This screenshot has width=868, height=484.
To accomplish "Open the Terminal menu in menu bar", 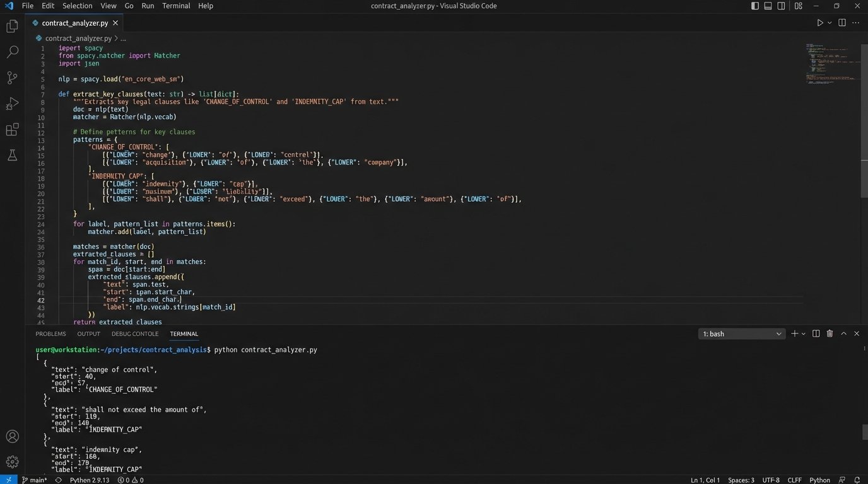I will (176, 6).
